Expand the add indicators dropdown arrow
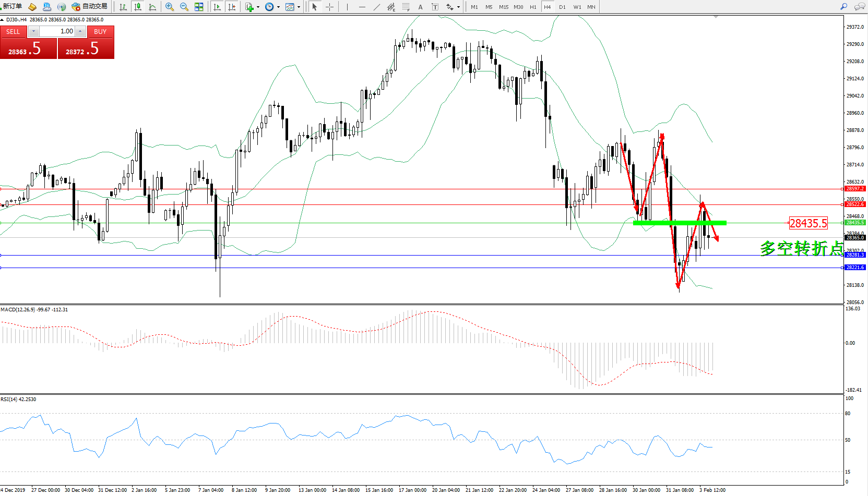The width and height of the screenshot is (868, 496). (258, 7)
